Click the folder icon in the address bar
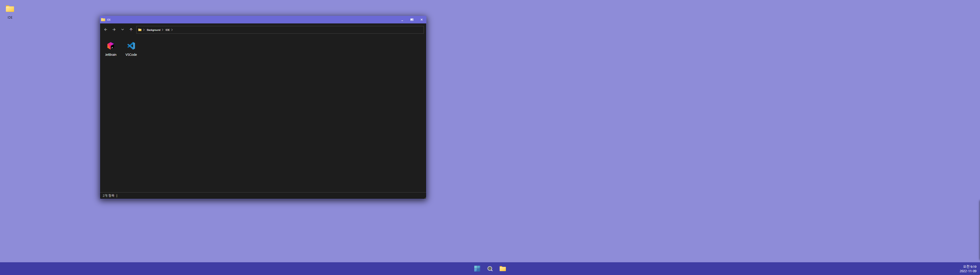Screen dimensions: 980x275 pos(140,30)
